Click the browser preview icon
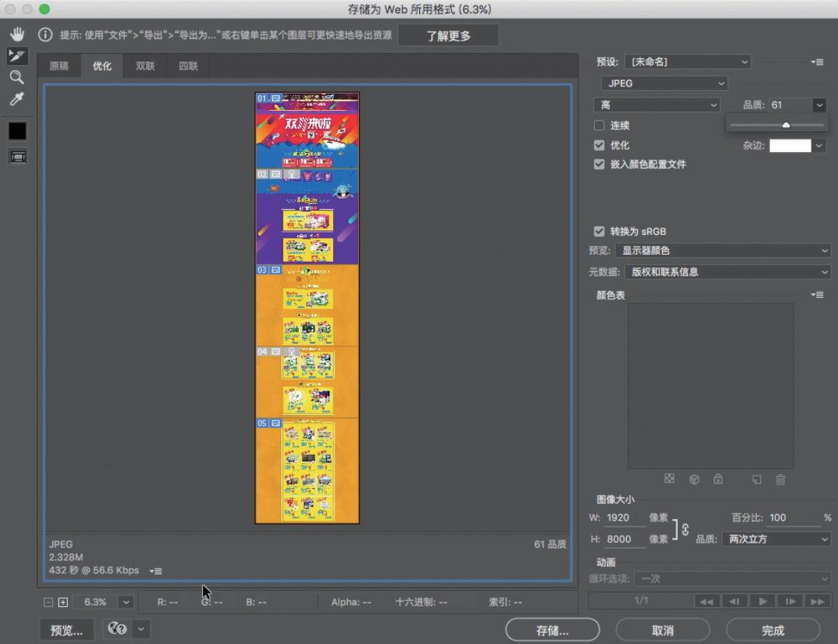The image size is (838, 644). [x=117, y=629]
